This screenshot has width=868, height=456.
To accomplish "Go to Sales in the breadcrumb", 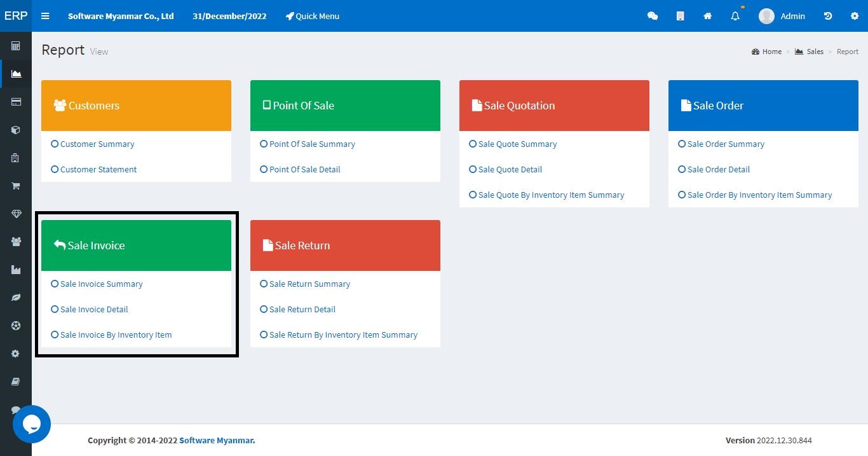I will click(x=809, y=52).
